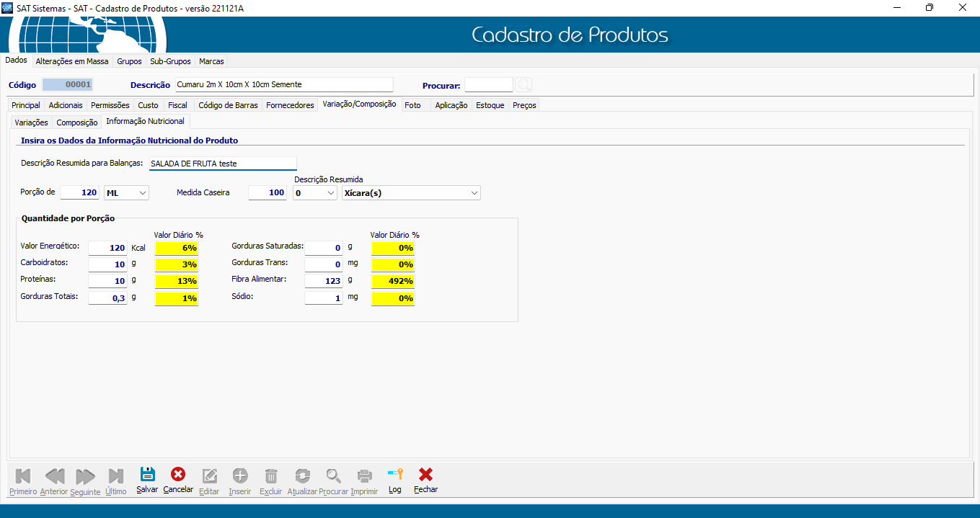Click the Imprimir printer icon
The image size is (980, 518).
(364, 475)
